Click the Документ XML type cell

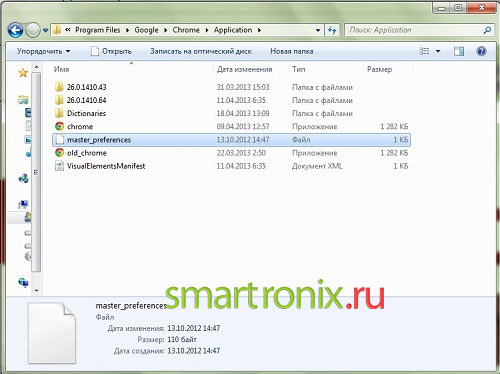tap(317, 166)
